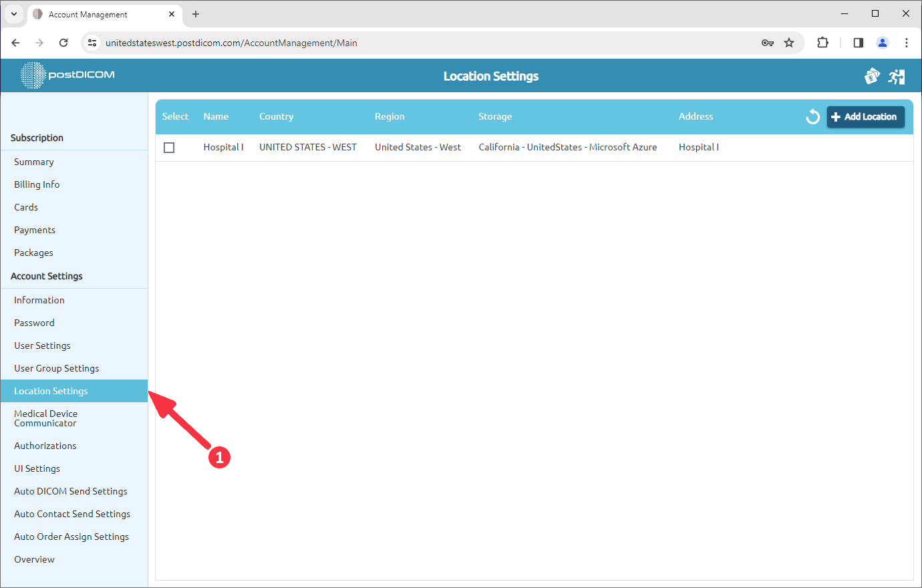Open the tab search chevron
Screen dimensions: 922x588
tap(13, 14)
